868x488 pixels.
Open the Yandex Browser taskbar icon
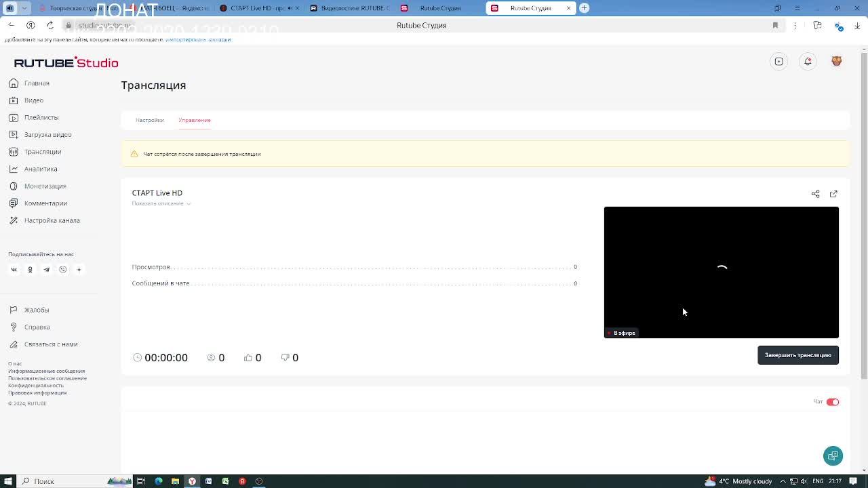(x=192, y=481)
